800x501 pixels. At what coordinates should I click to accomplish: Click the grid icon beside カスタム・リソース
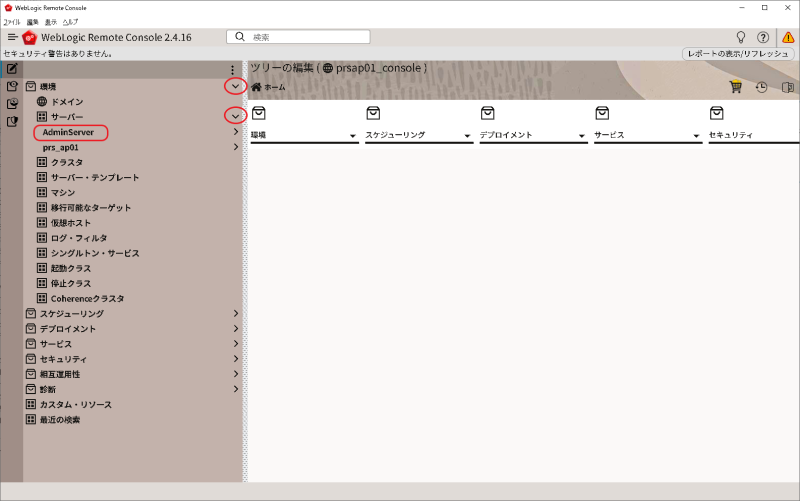(31, 404)
